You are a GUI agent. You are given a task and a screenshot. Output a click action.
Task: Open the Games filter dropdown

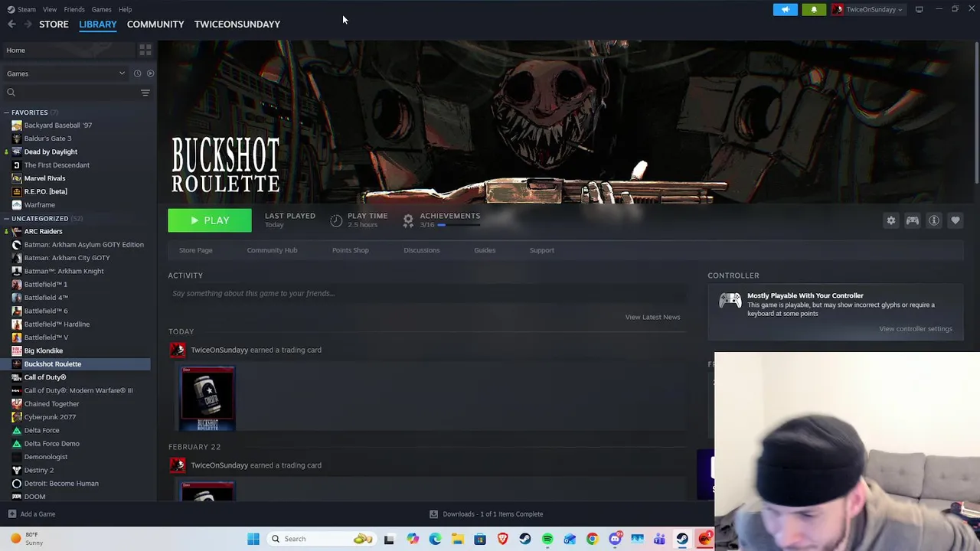[65, 73]
